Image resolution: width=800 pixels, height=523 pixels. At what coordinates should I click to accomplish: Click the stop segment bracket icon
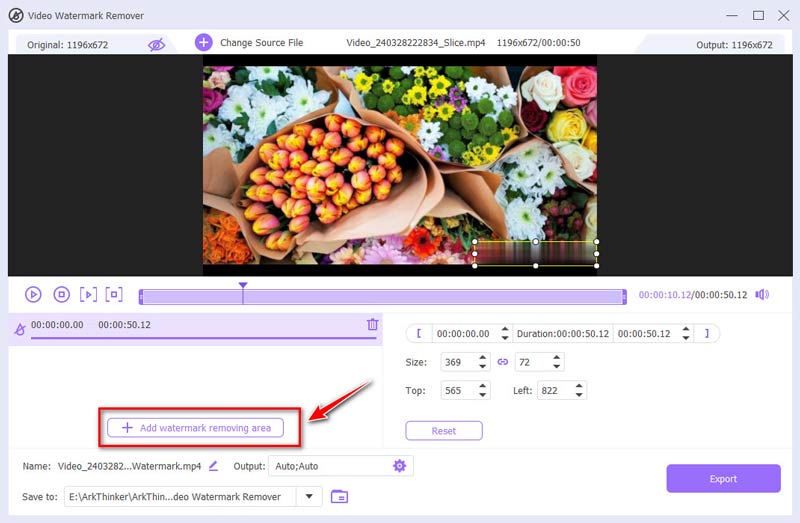point(114,294)
